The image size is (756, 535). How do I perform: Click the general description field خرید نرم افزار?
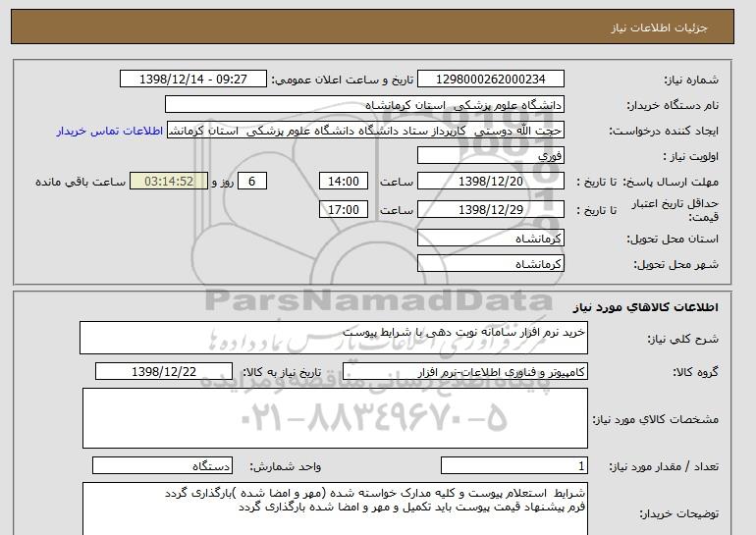pos(334,338)
